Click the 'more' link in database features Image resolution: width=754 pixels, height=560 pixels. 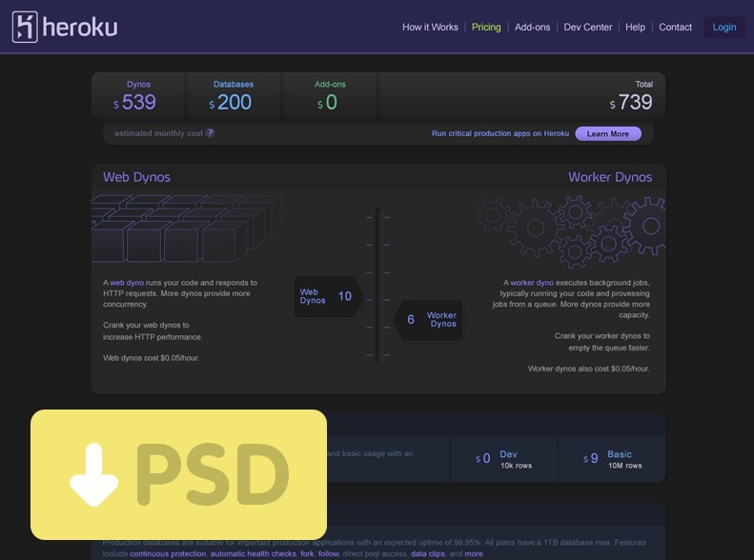[x=473, y=553]
